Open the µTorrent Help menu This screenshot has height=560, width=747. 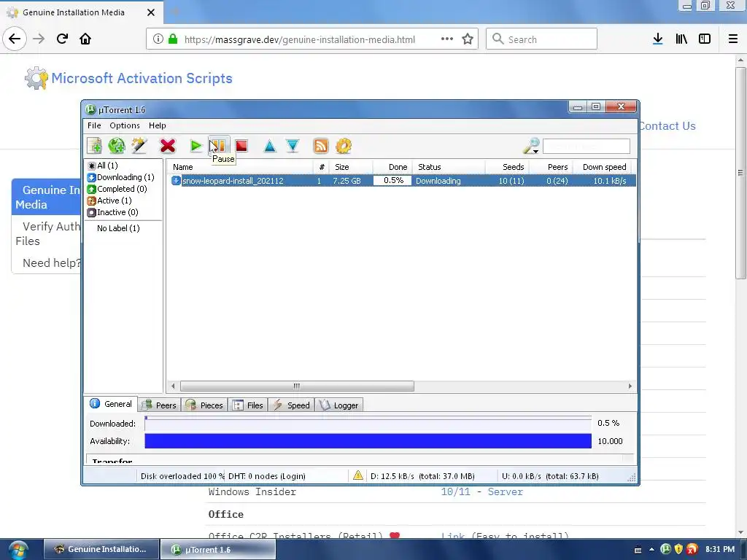point(158,125)
